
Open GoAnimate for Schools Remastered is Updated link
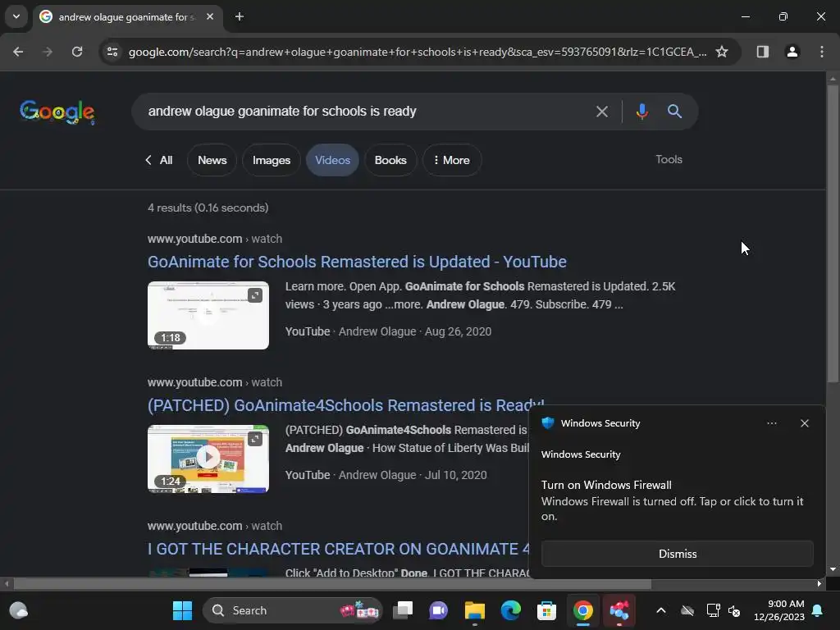[x=357, y=262]
